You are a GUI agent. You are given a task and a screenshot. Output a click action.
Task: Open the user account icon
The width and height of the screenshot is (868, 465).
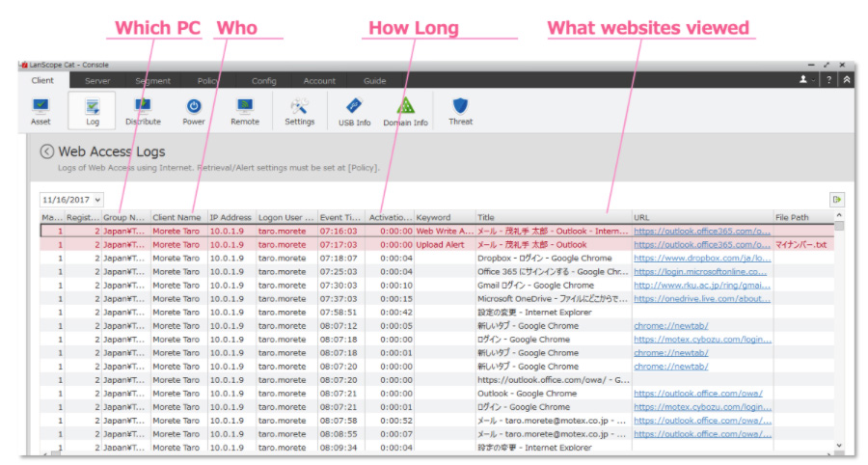(x=803, y=80)
